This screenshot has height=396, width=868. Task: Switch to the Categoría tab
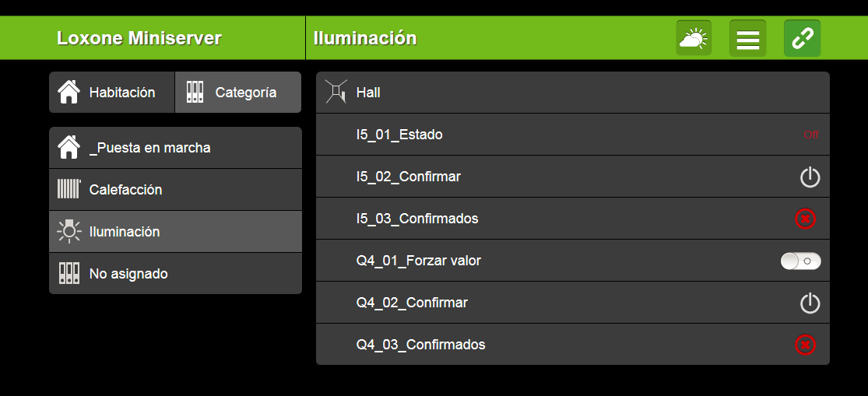pos(237,93)
